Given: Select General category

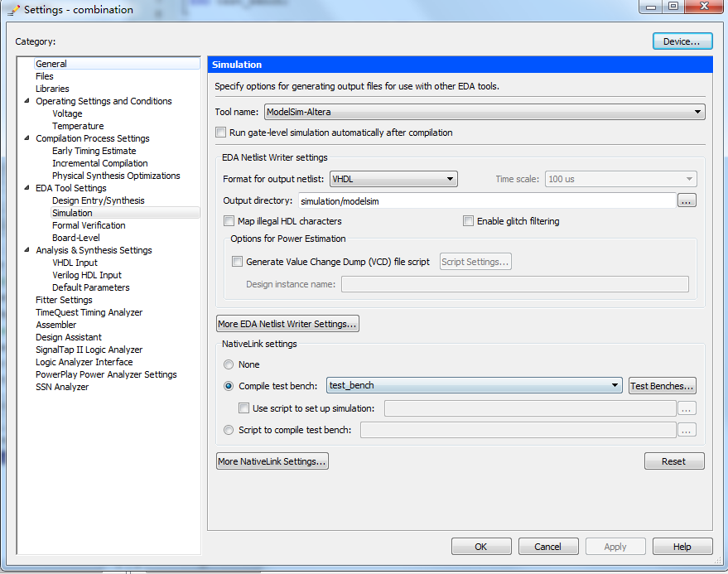Looking at the screenshot, I should 51,64.
